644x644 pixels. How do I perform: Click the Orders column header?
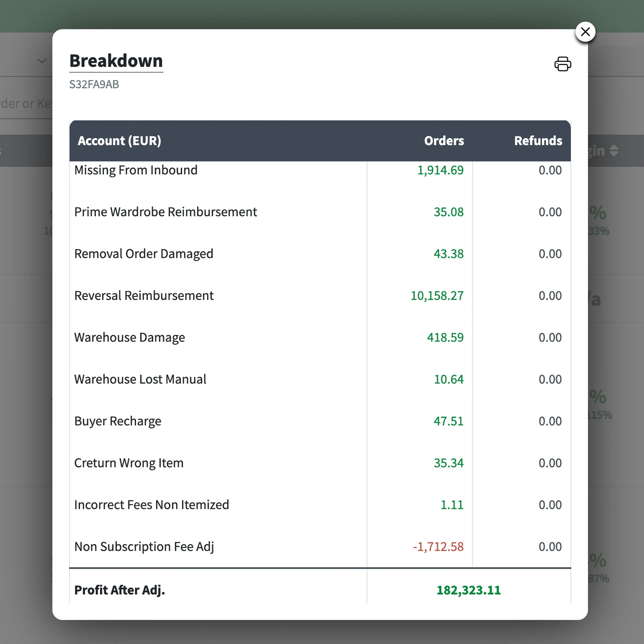pyautogui.click(x=444, y=141)
